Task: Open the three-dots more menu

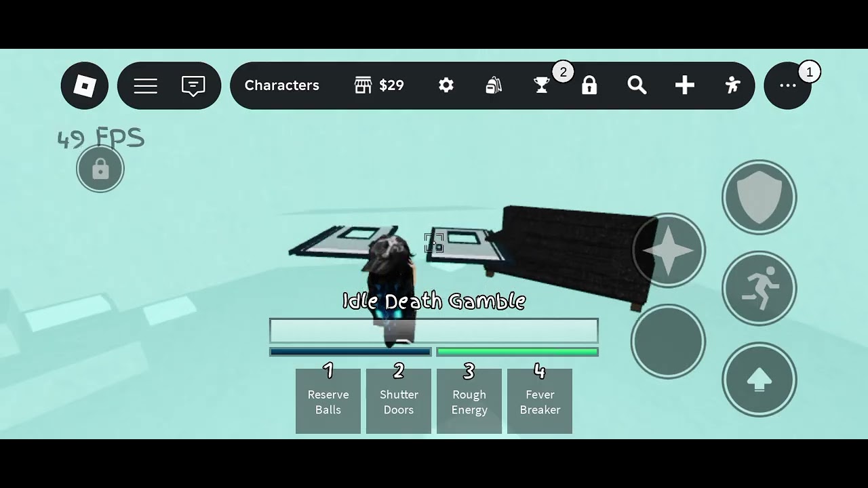Action: tap(787, 85)
